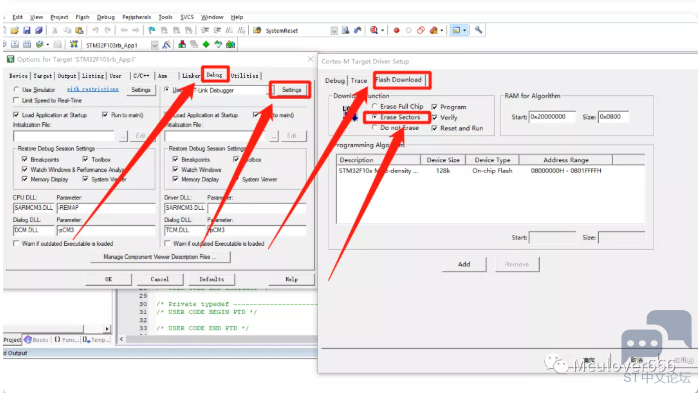The width and height of the screenshot is (700, 393).
Task: Click Settings button beside Use Simulator
Action: coord(141,90)
